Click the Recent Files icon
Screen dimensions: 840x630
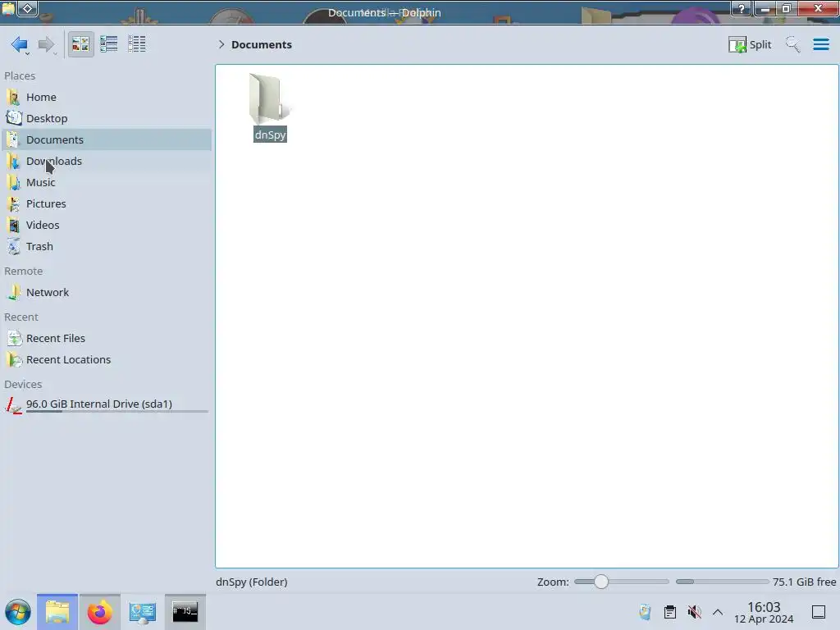pos(13,339)
